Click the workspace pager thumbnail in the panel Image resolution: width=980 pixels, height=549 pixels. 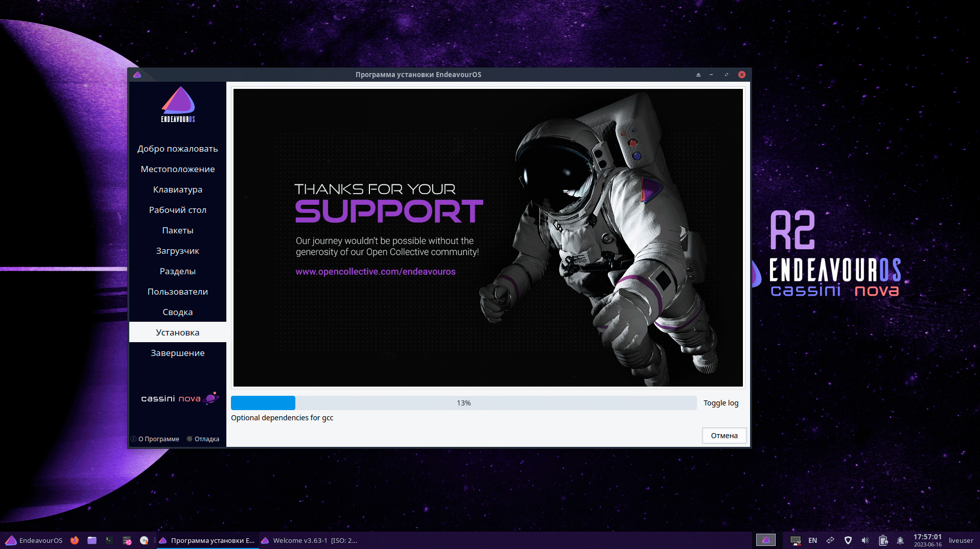765,540
